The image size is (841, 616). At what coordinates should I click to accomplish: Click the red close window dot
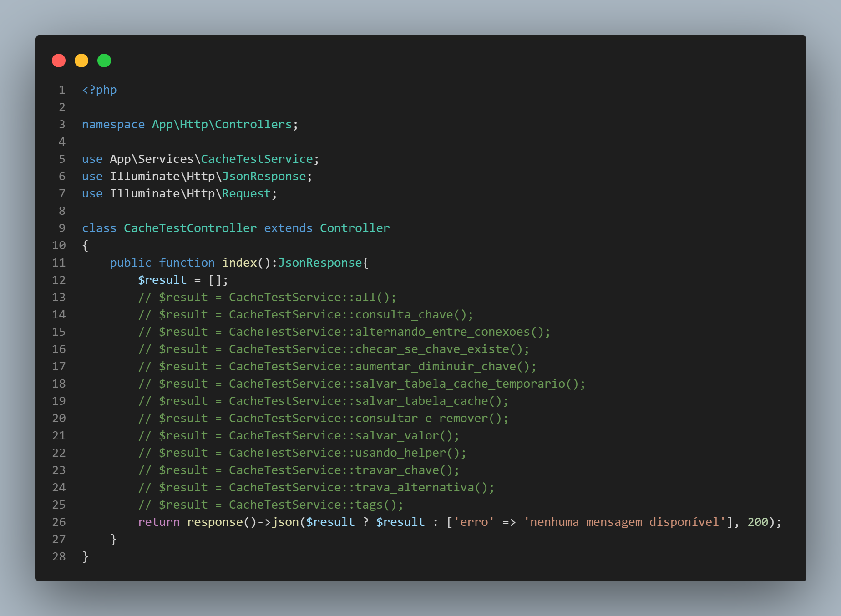pos(59,61)
